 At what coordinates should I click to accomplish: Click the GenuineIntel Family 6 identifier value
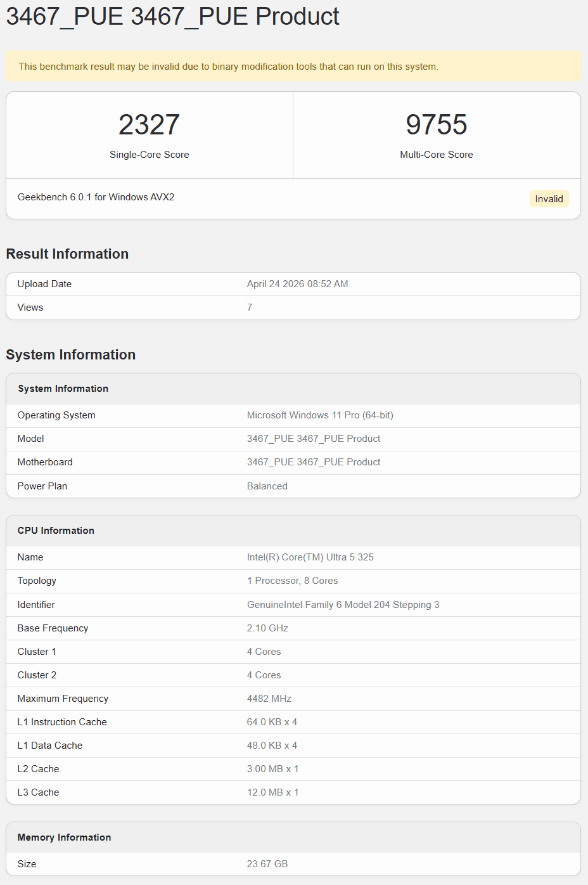343,605
